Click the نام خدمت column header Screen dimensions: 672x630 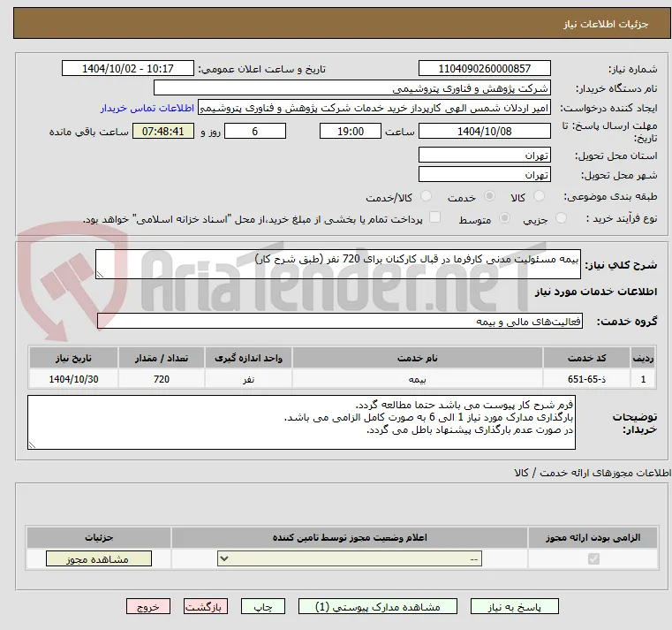coord(418,358)
